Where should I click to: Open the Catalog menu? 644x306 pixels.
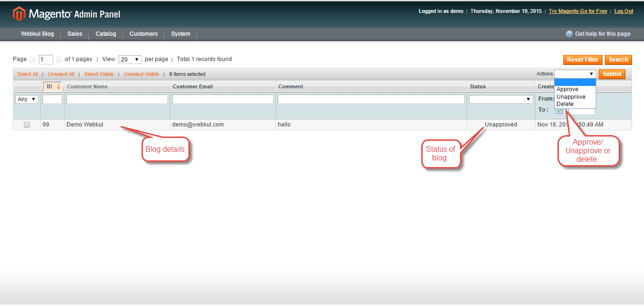coord(106,34)
